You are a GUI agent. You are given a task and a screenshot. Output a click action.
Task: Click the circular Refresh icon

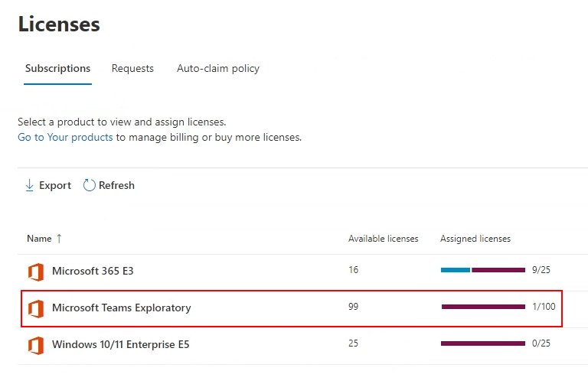90,185
